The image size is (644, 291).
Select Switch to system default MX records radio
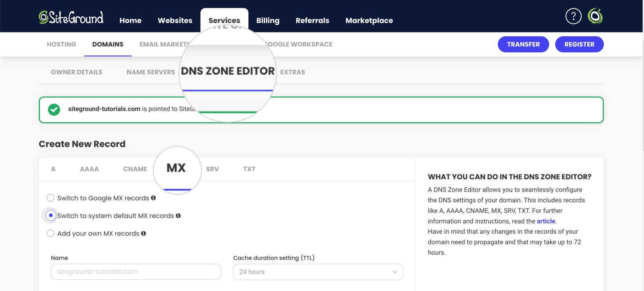tap(50, 216)
